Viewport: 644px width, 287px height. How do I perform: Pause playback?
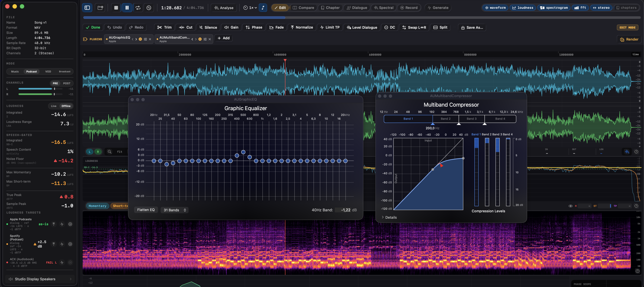pyautogui.click(x=127, y=8)
